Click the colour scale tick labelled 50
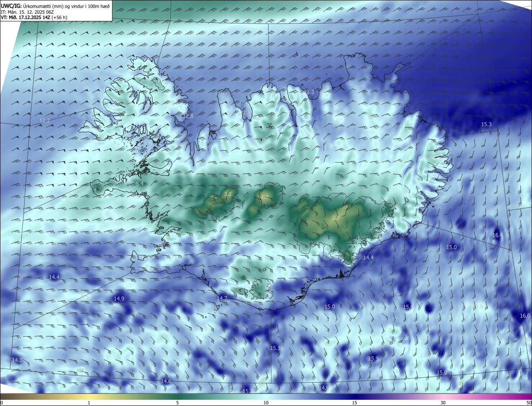This screenshot has width=532, height=406. click(529, 403)
